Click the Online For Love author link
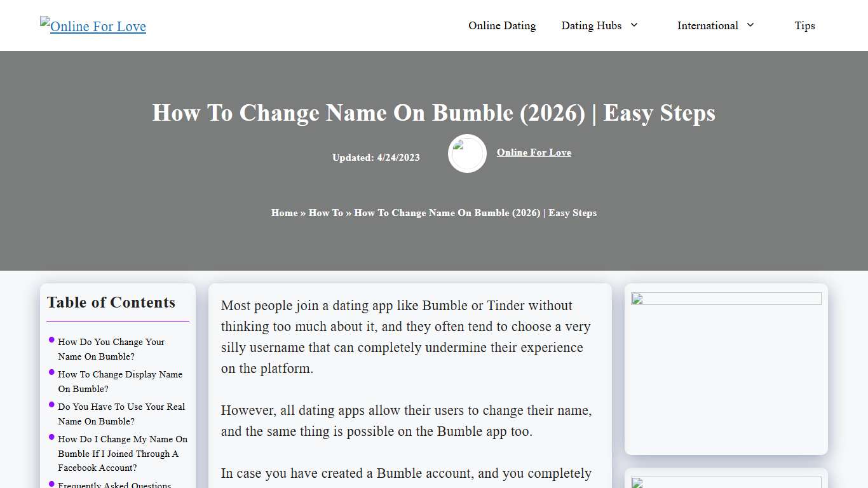868x488 pixels. [534, 152]
